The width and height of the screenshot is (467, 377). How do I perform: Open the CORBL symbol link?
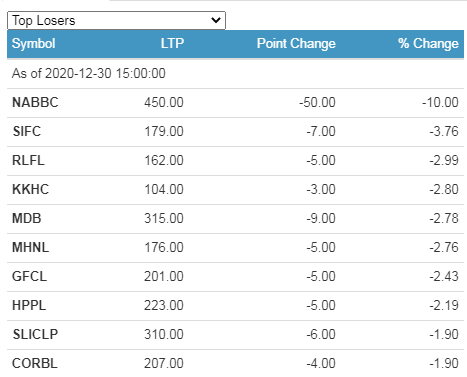point(35,363)
